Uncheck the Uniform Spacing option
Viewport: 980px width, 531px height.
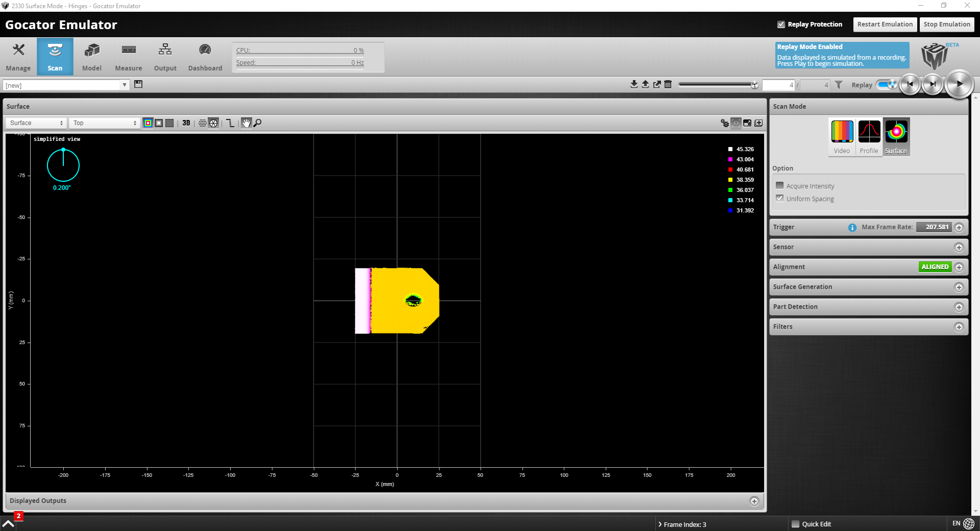779,198
